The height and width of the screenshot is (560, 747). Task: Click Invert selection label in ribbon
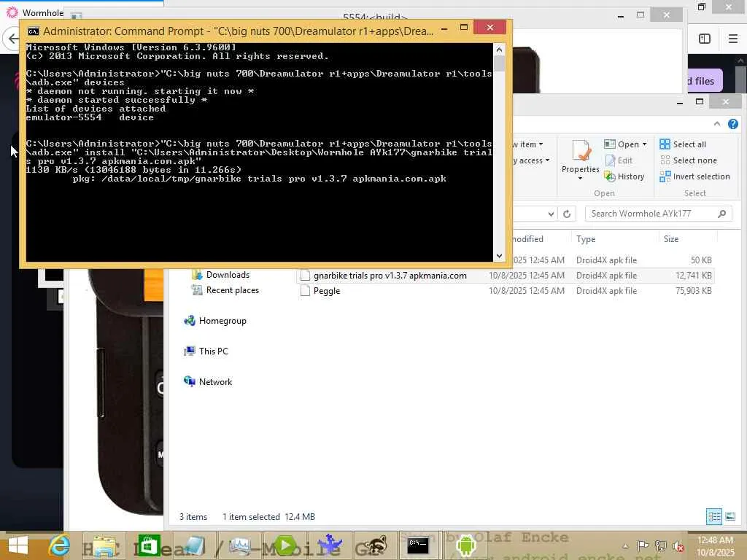pyautogui.click(x=701, y=176)
